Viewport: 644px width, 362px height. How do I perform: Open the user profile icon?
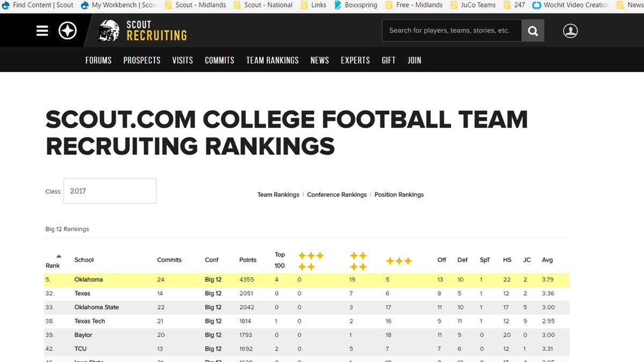(570, 31)
